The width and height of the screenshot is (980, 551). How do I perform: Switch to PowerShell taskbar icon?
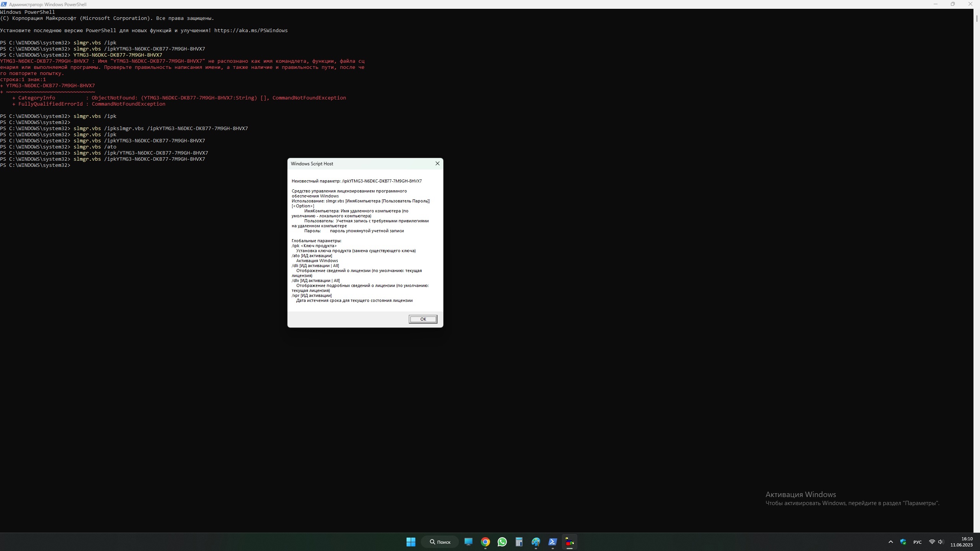point(552,542)
